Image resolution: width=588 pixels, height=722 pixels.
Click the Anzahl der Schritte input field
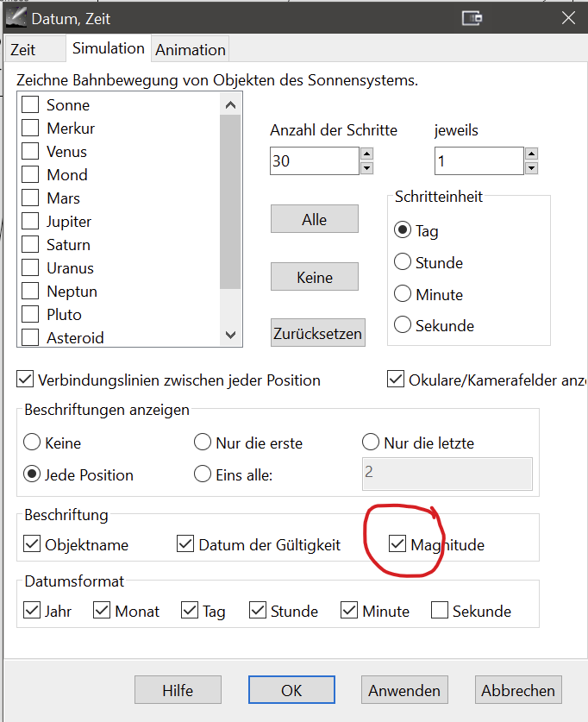314,160
